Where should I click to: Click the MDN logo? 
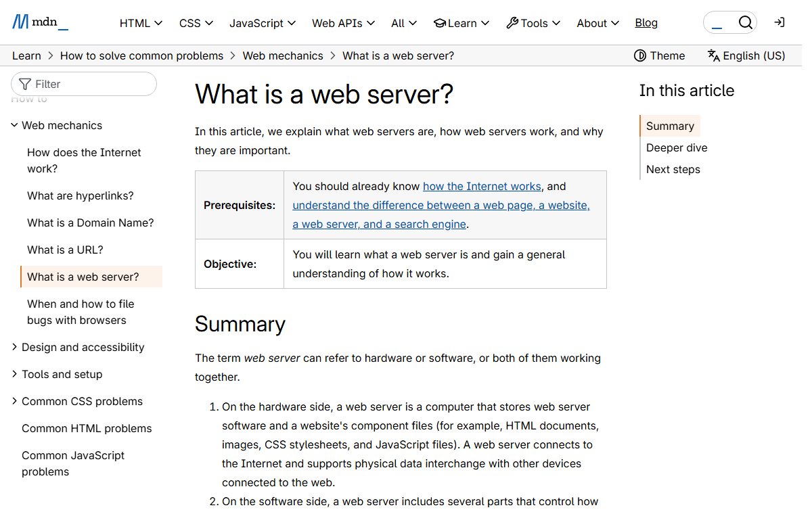pyautogui.click(x=41, y=22)
